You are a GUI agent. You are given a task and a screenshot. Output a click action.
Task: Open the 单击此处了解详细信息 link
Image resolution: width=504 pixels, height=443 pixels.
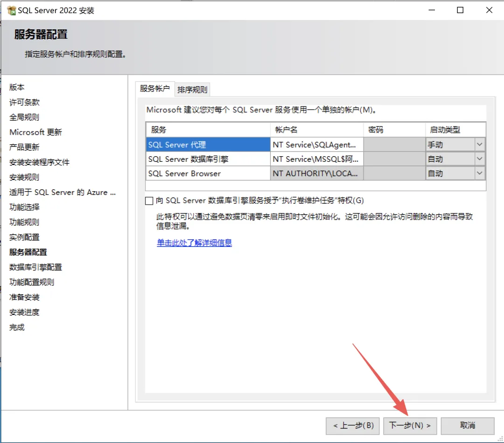click(x=194, y=242)
